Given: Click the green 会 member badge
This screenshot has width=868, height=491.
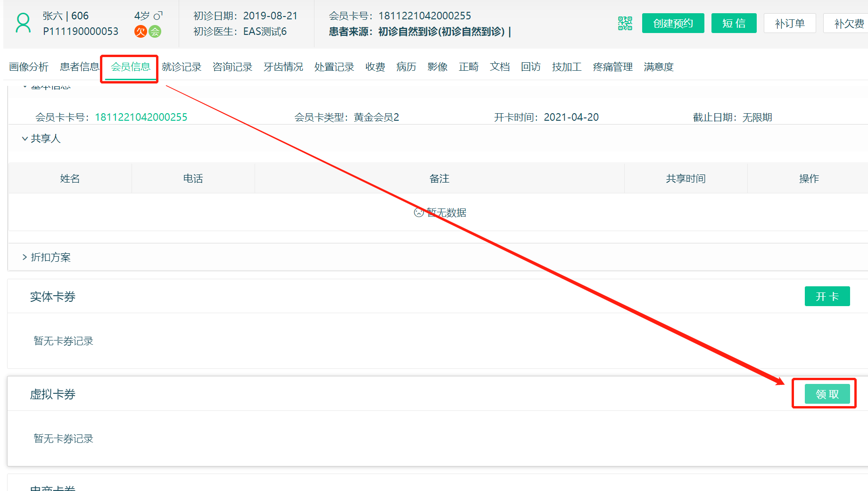Looking at the screenshot, I should (155, 32).
